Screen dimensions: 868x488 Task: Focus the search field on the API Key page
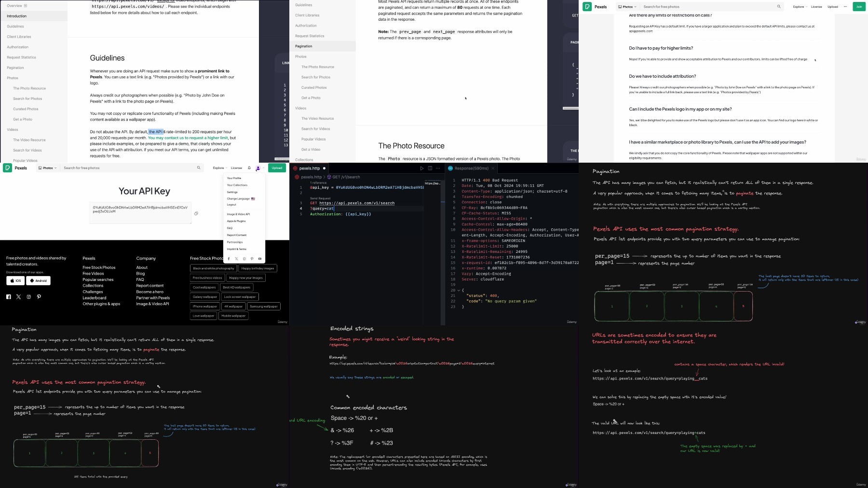[x=130, y=168]
